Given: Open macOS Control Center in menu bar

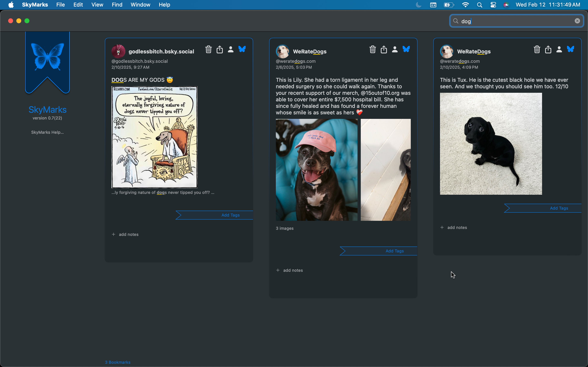Looking at the screenshot, I should [493, 5].
